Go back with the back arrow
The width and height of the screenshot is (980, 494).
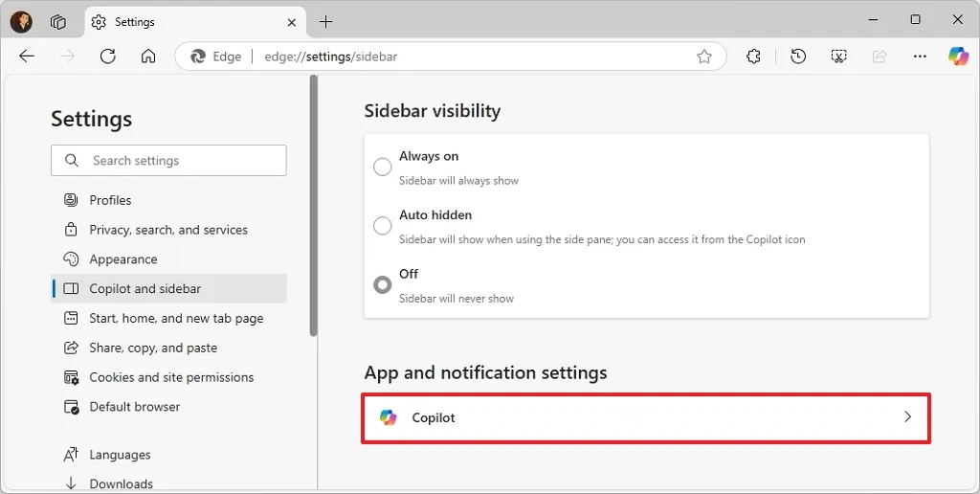tap(26, 56)
